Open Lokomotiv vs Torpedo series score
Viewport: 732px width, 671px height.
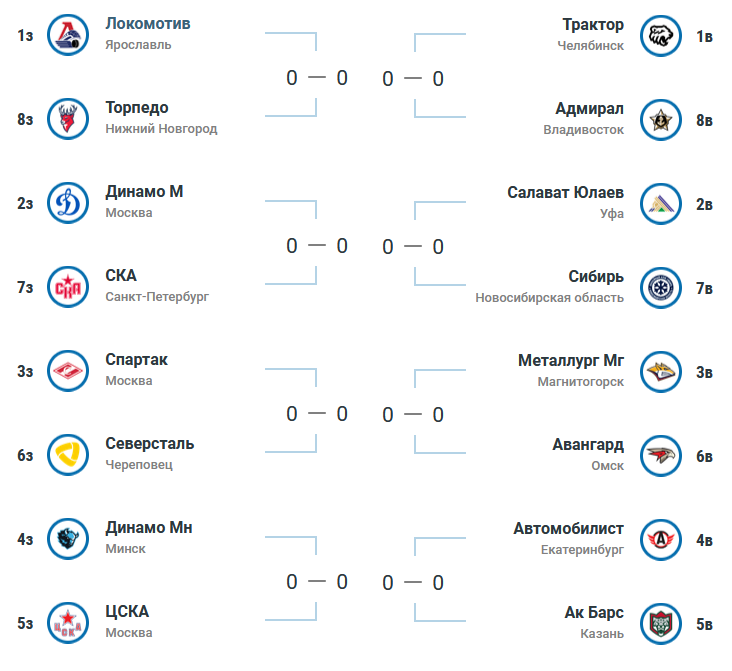(317, 78)
